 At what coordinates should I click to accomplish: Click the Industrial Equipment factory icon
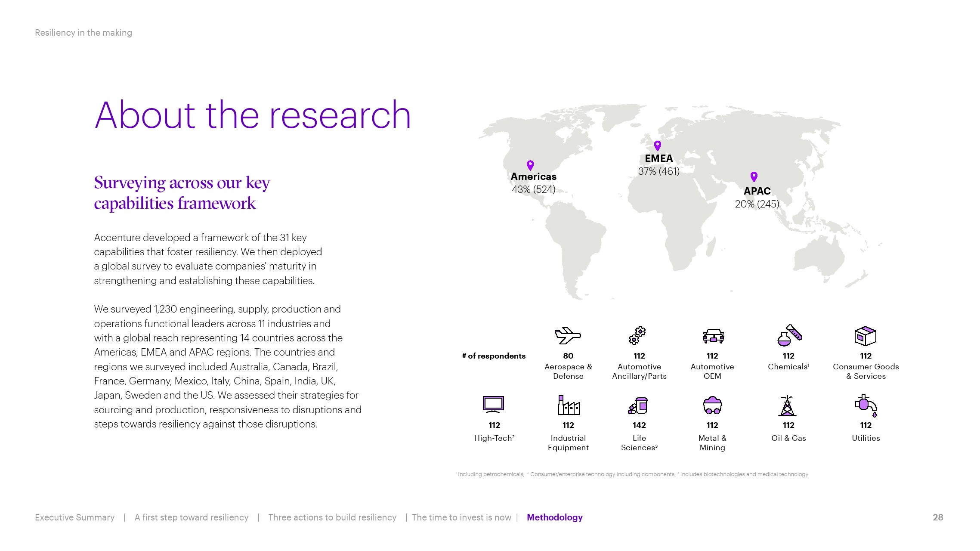tap(569, 405)
